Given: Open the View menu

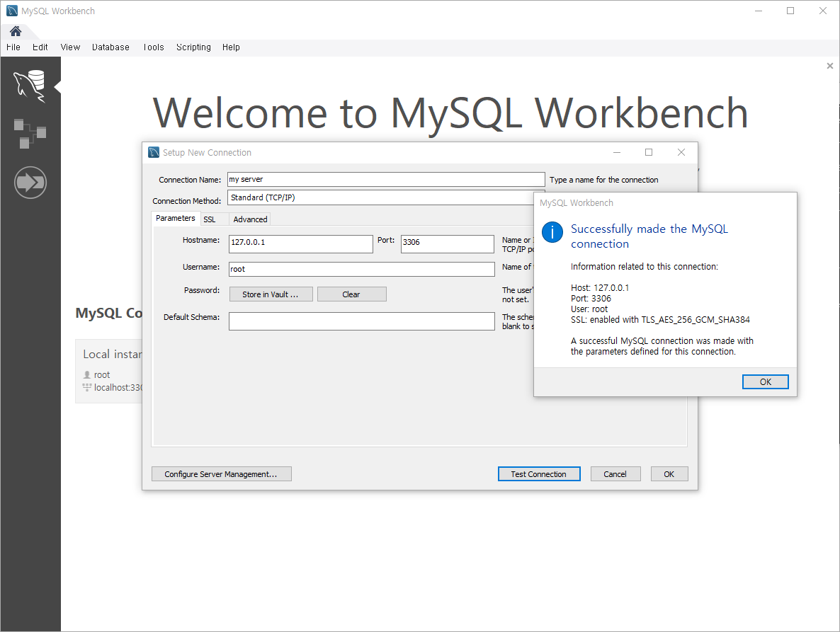Looking at the screenshot, I should pyautogui.click(x=70, y=47).
